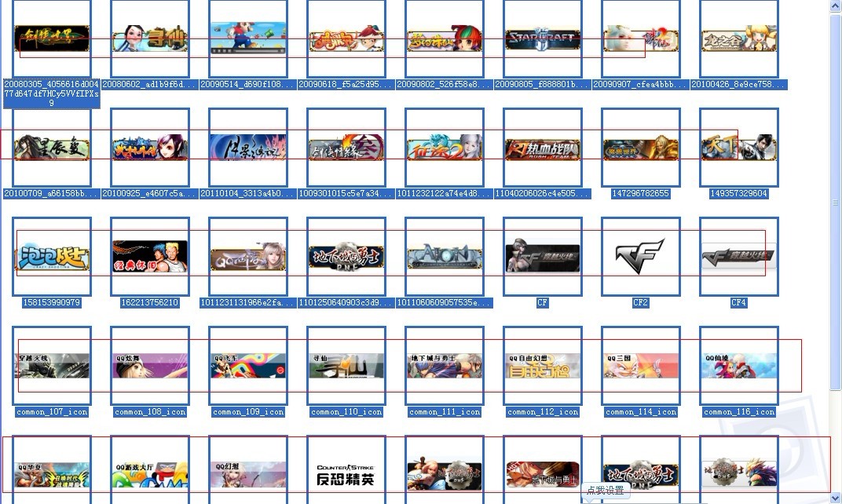Select the 地下城与勇士 thumbnail common_111_icon
Image resolution: width=842 pixels, height=504 pixels.
[x=445, y=366]
